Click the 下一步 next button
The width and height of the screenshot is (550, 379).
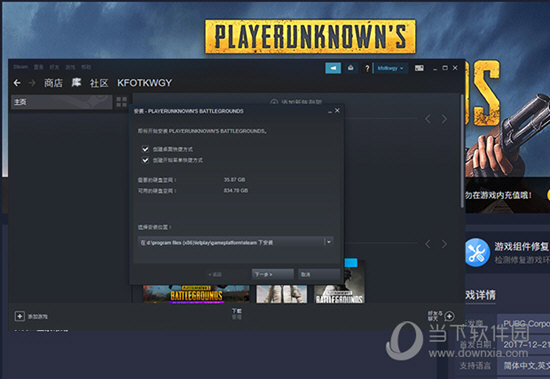click(x=273, y=274)
